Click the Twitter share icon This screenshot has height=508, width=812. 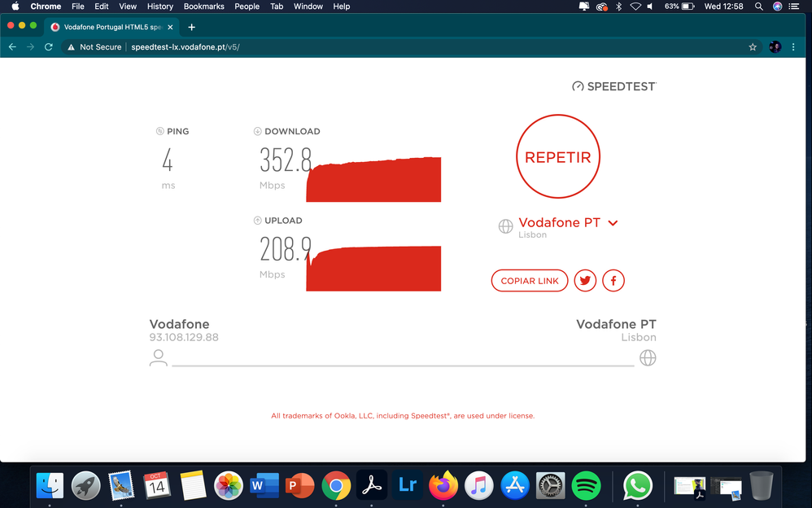click(x=585, y=280)
